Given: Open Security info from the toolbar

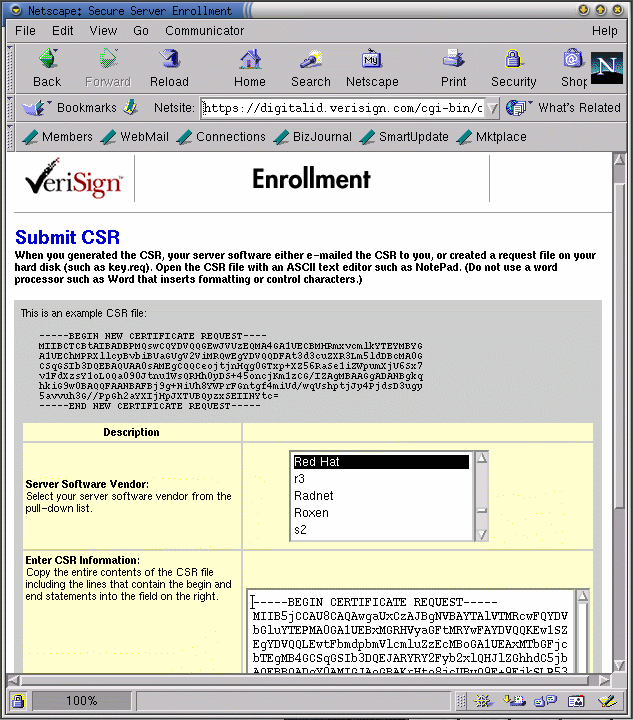Looking at the screenshot, I should 513,67.
